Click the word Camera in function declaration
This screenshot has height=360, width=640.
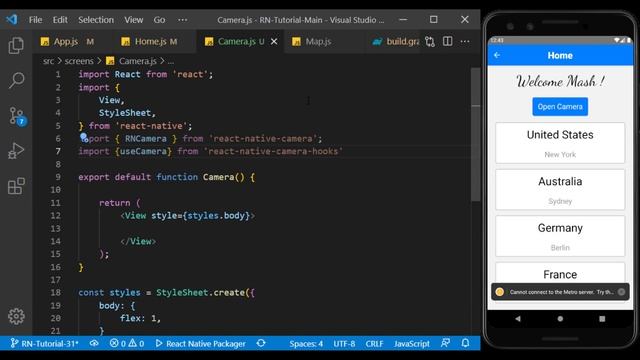(218, 177)
